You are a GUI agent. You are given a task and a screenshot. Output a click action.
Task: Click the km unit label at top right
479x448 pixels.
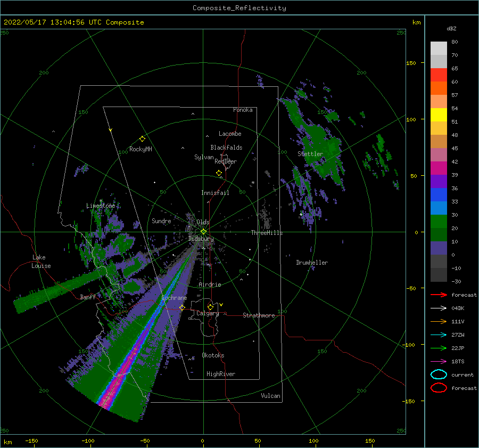[x=416, y=22]
